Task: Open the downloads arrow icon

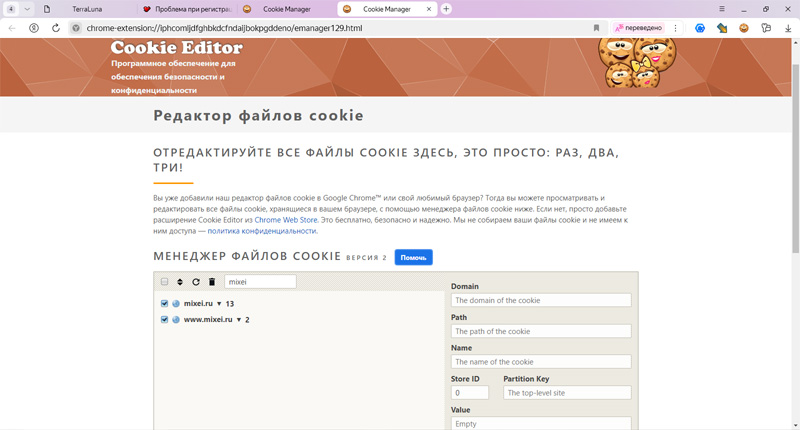Action: click(788, 29)
